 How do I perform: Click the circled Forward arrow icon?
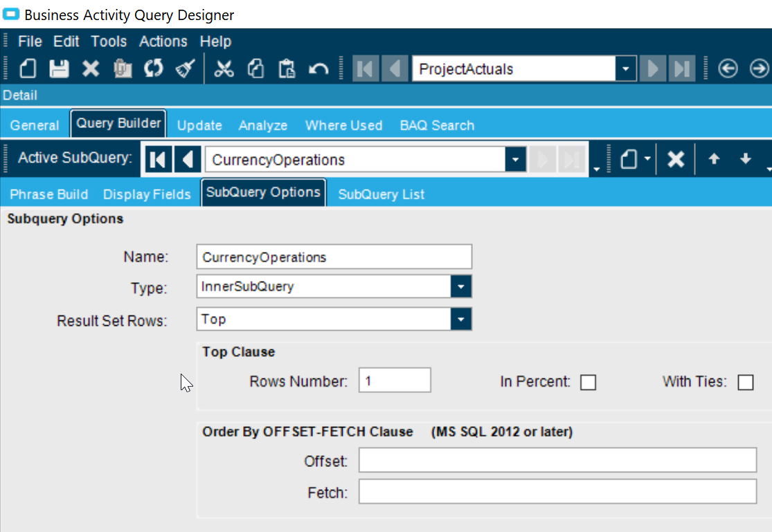[760, 68]
